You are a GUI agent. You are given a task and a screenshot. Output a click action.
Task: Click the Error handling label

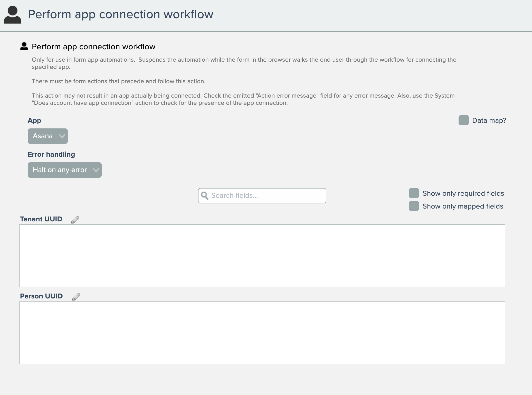51,154
